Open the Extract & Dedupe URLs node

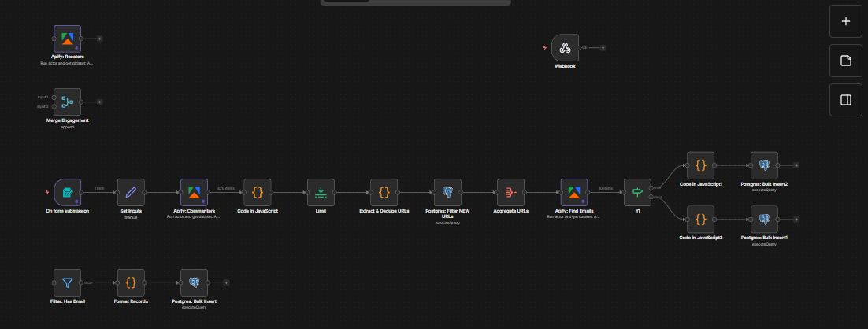[x=384, y=192]
